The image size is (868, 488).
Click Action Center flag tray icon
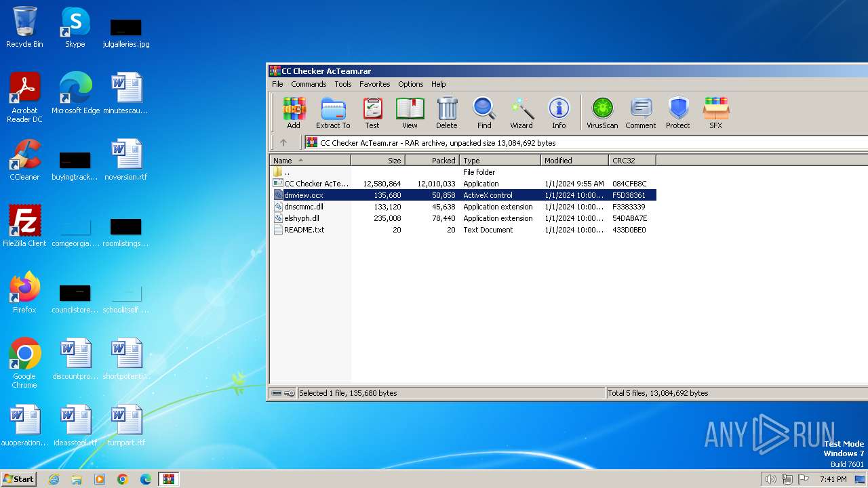(x=804, y=479)
